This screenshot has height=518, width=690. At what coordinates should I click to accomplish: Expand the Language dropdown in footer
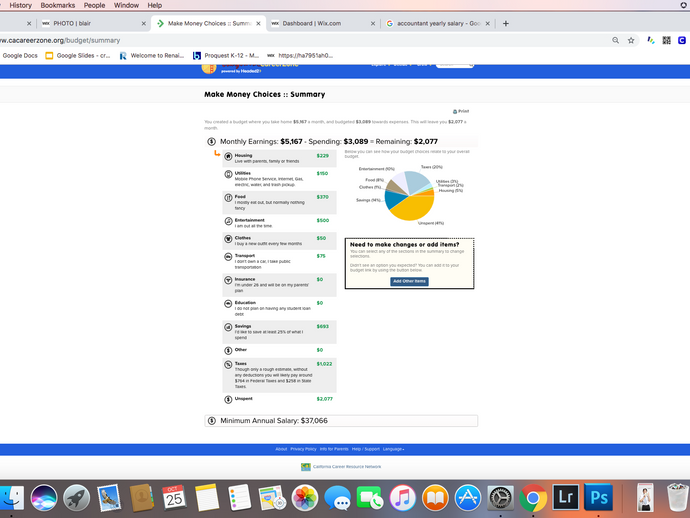tap(393, 449)
